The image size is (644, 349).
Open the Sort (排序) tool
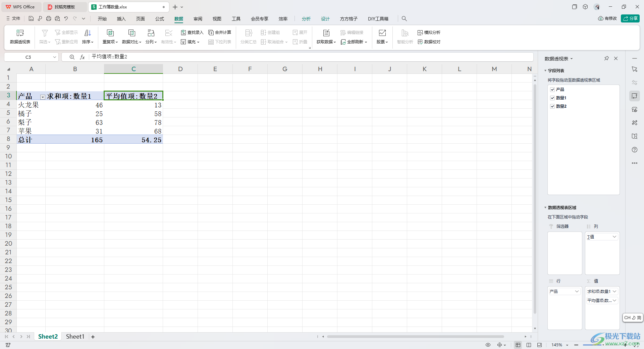[88, 37]
